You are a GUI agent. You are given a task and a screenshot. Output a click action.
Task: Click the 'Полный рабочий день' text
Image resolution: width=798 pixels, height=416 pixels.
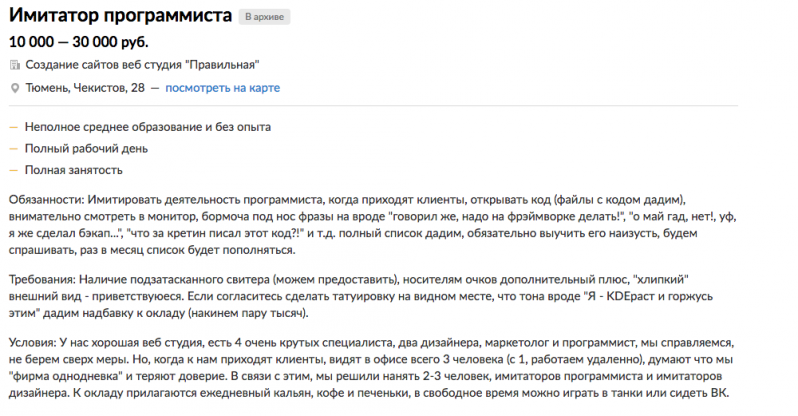point(87,149)
